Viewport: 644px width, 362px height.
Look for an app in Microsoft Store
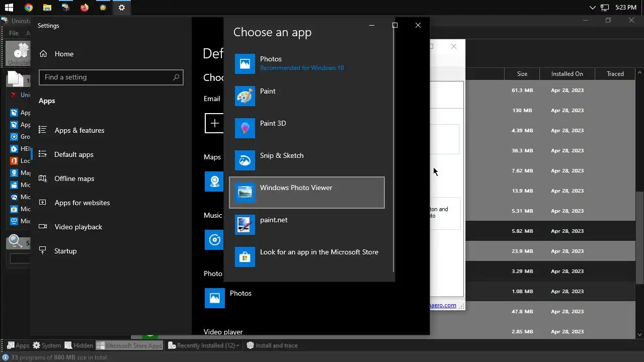[307, 256]
